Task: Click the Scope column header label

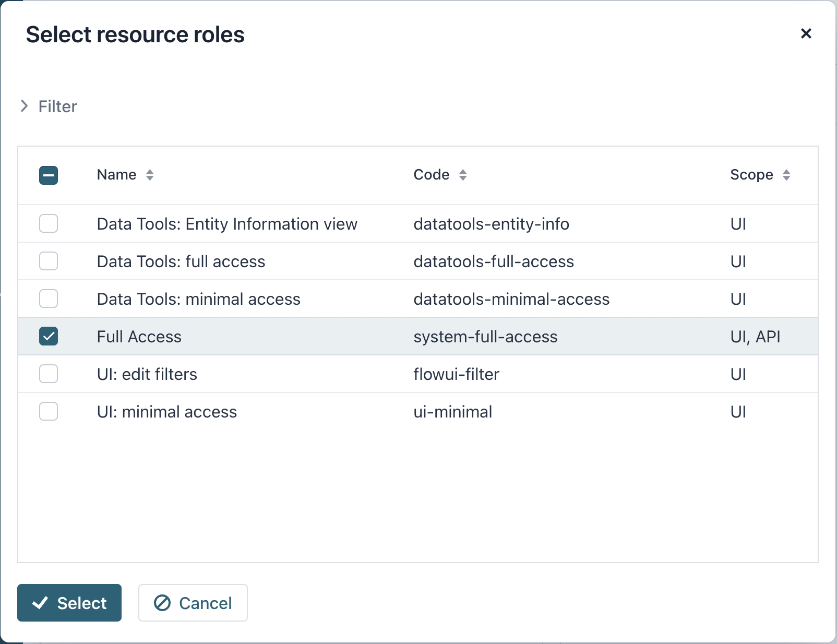Action: 751,175
